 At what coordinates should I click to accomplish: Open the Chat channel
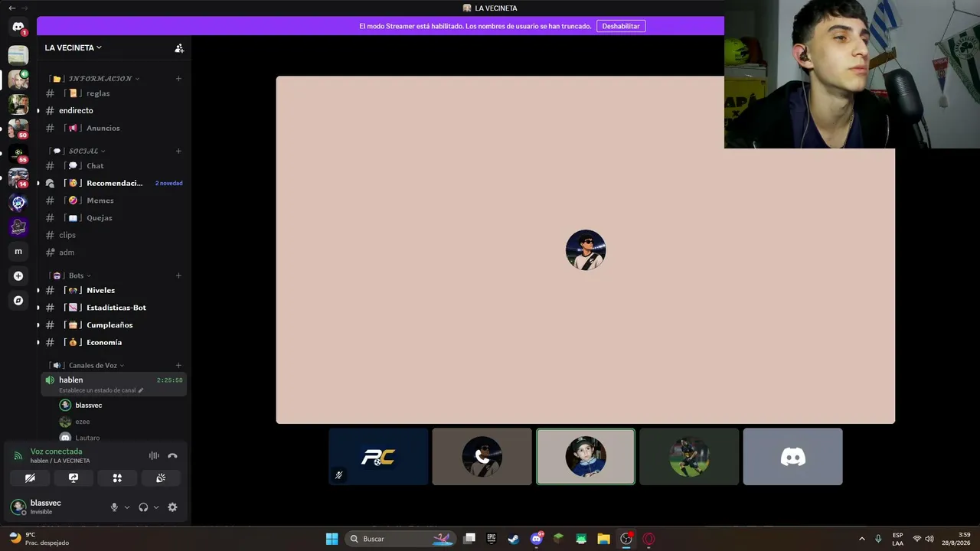coord(113,165)
